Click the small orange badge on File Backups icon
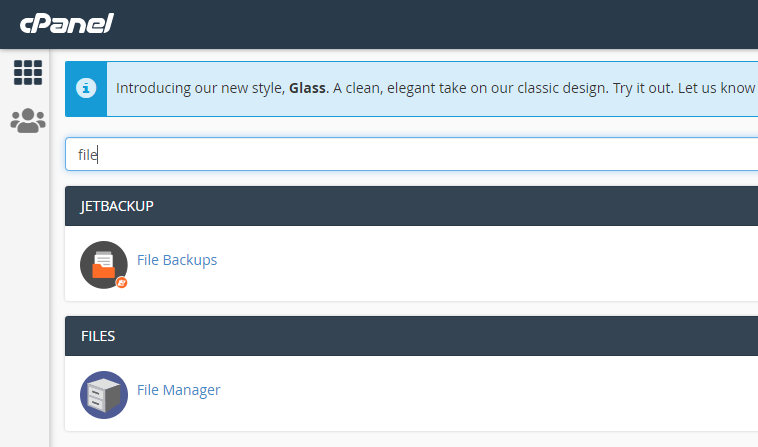The image size is (758, 447). tap(122, 282)
